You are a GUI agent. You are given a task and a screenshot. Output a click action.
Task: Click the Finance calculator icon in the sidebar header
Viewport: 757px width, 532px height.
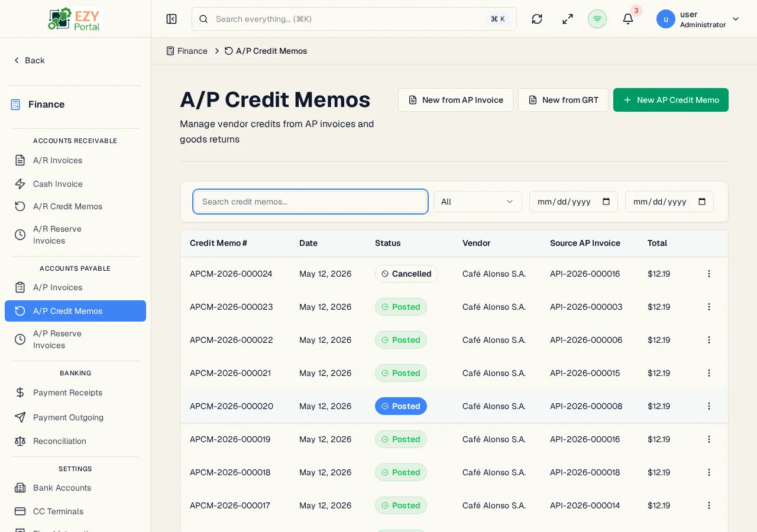15,105
